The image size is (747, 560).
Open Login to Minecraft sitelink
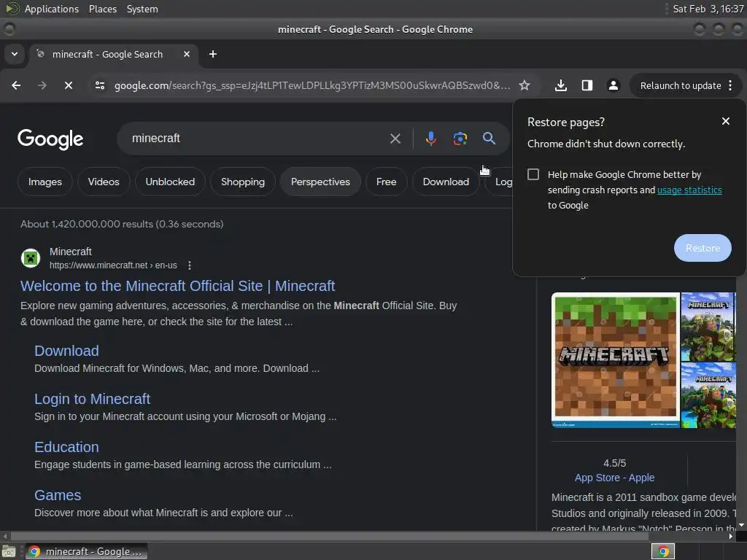point(93,399)
